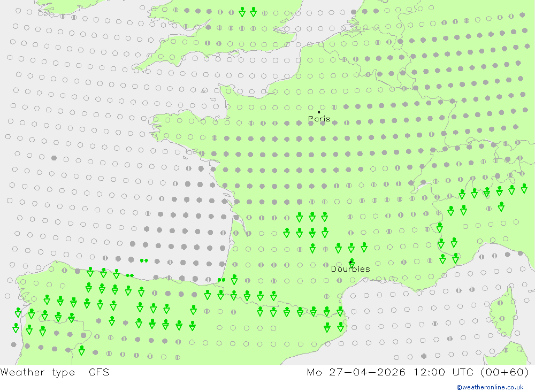This screenshot has width=535, height=392.
Task: Click the '12:00 UTC' time text
Action: 444,372
